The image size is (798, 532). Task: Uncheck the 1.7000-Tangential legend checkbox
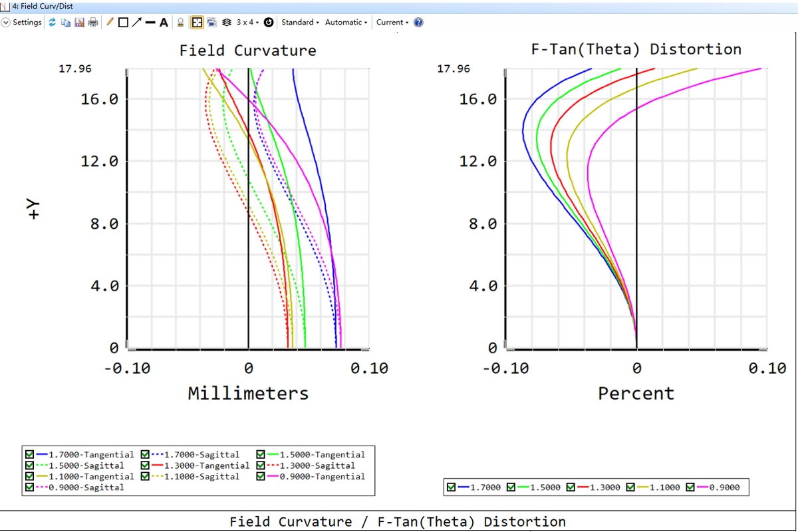29,455
